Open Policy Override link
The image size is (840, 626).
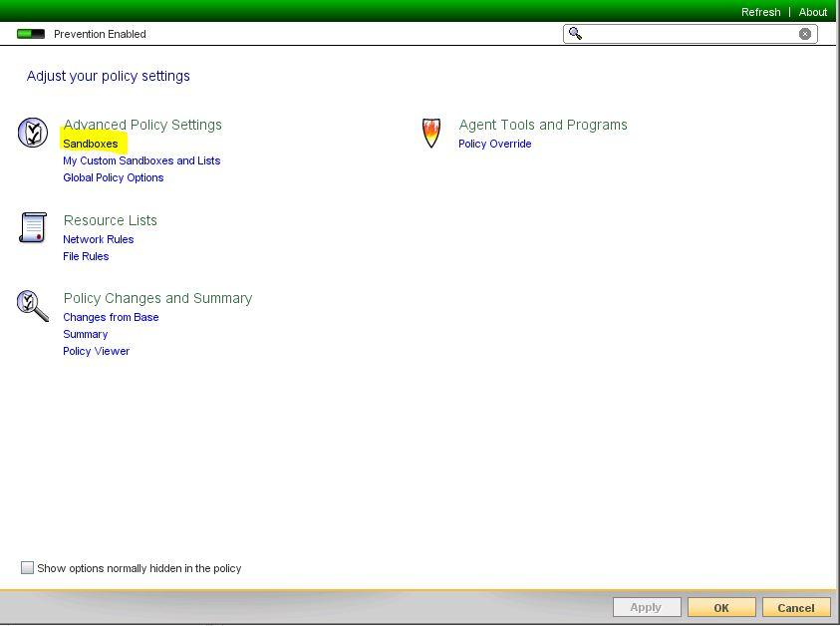[x=495, y=144]
